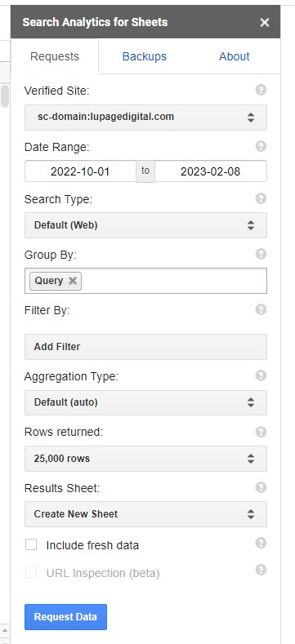This screenshot has width=295, height=644.
Task: Click the Filter By help icon
Action: click(261, 309)
